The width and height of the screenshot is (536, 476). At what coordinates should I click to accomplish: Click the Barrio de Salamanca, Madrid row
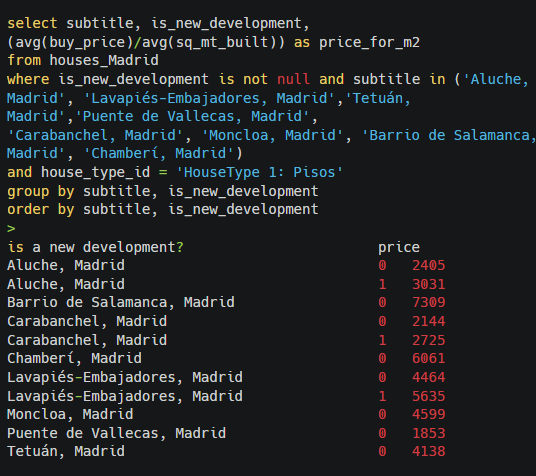[226, 302]
